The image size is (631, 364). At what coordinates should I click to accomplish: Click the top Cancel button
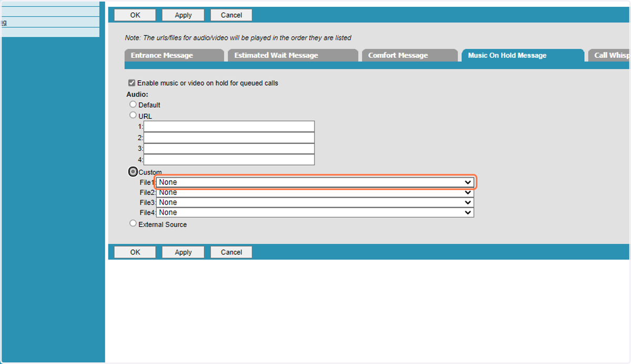click(231, 15)
